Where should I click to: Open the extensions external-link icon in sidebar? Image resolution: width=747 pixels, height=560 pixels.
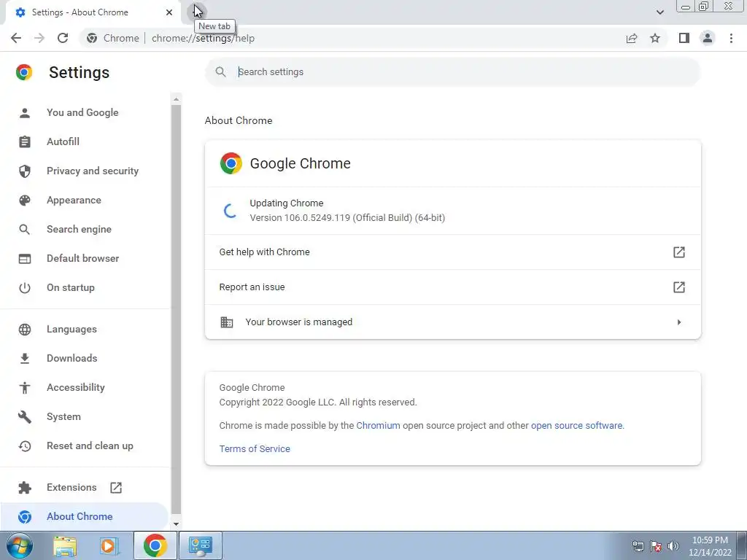(x=116, y=488)
